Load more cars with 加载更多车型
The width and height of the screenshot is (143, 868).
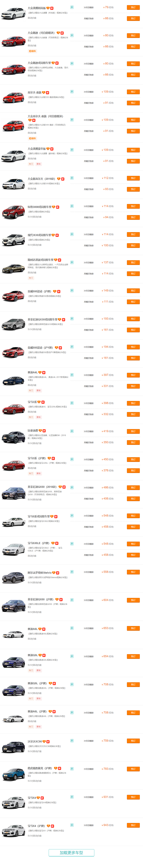71,853
